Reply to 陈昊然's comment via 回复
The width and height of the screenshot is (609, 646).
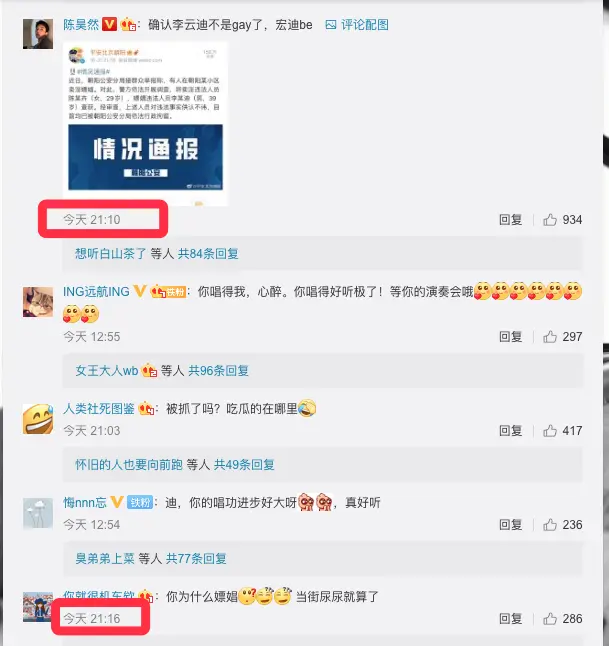511,220
